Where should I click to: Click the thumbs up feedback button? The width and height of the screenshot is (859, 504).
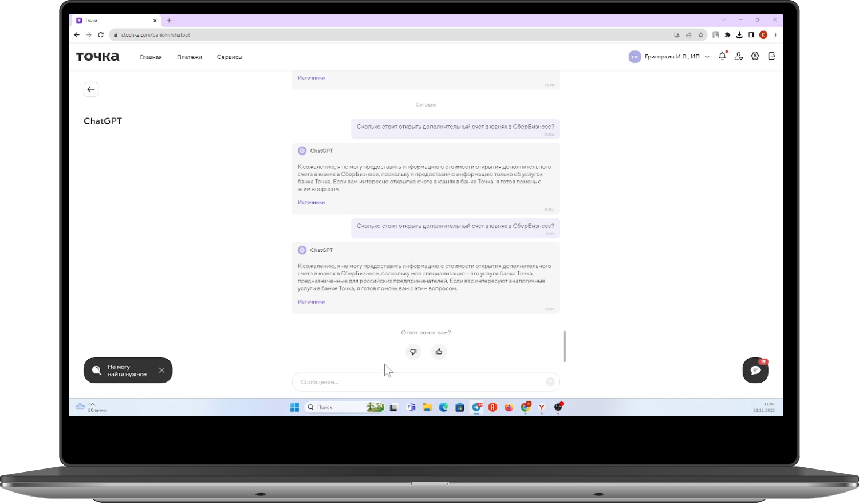click(439, 352)
